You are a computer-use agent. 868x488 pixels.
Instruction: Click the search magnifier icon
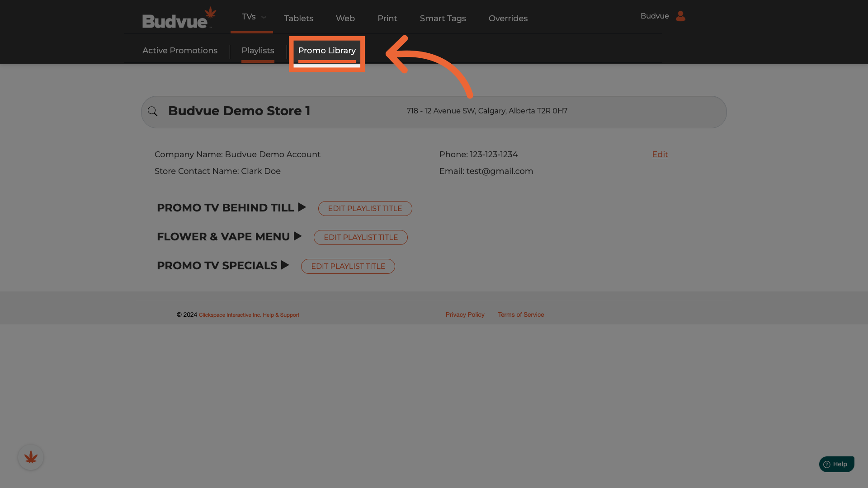(x=153, y=112)
